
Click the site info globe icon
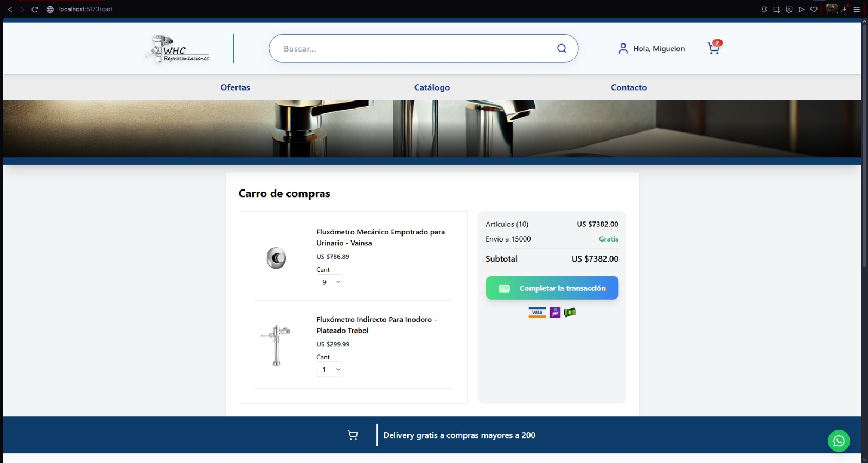(x=50, y=9)
